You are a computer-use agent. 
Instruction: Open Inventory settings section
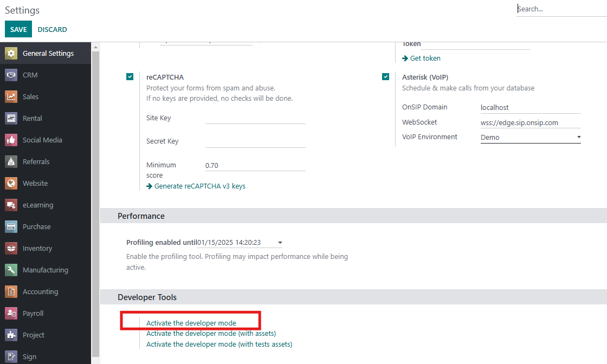[46, 248]
